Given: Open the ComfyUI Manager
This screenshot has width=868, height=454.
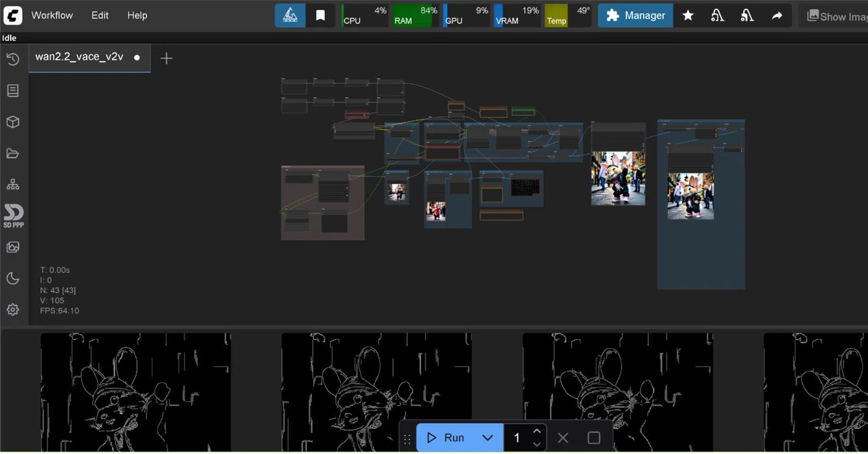Looking at the screenshot, I should (x=635, y=16).
